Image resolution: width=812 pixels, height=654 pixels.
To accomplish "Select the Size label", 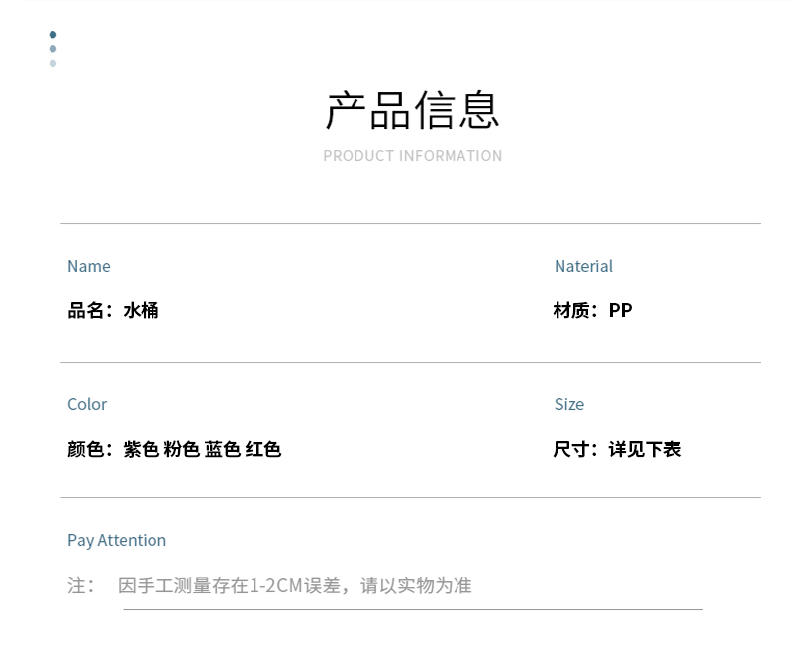I will tap(569, 404).
